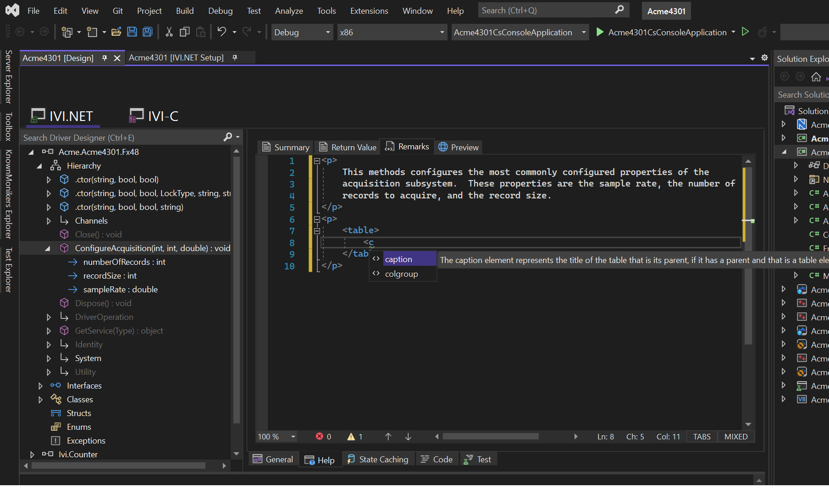Open the Solution Explorer home view

[816, 77]
